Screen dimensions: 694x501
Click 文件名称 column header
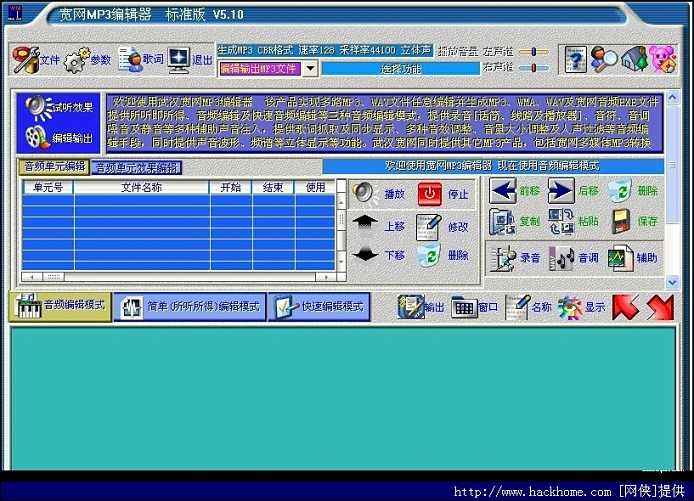[x=142, y=187]
